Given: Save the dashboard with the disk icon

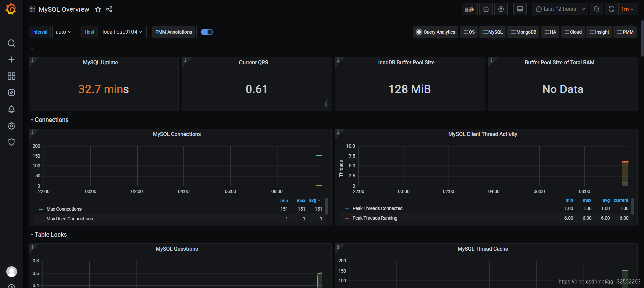Looking at the screenshot, I should (x=486, y=9).
